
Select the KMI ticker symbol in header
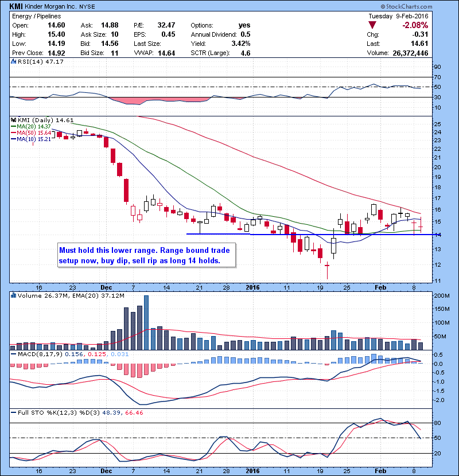[16, 6]
